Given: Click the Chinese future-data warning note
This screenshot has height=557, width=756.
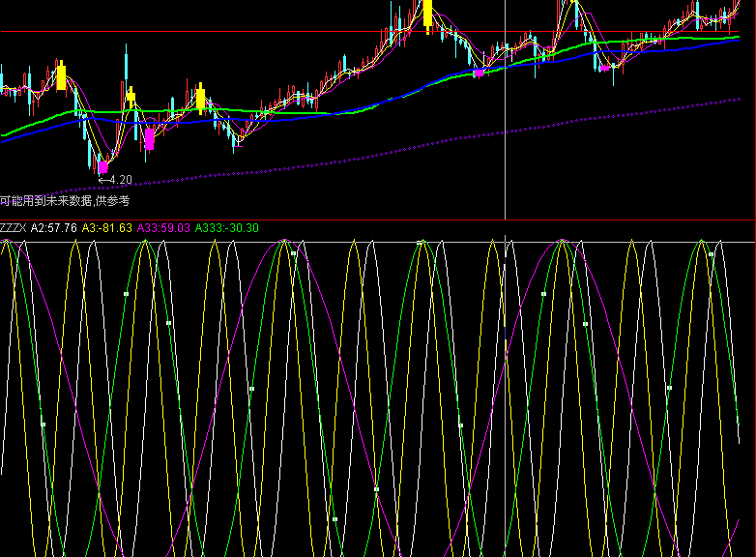Looking at the screenshot, I should pyautogui.click(x=65, y=200).
